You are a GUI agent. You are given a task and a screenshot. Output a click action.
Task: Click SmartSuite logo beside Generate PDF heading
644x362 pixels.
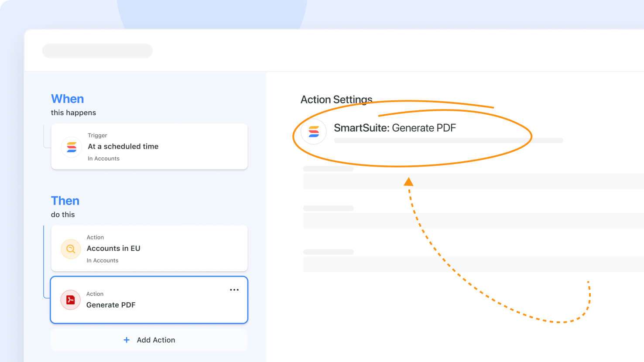coord(314,131)
